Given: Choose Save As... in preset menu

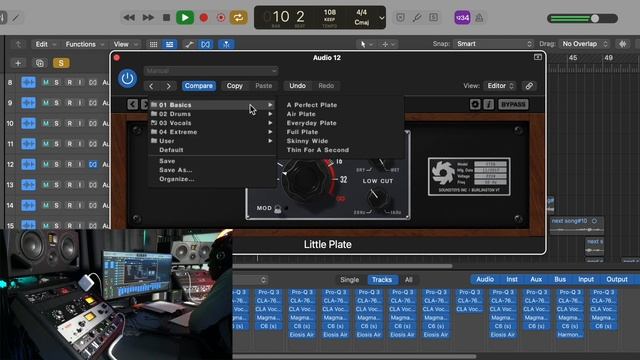Looking at the screenshot, I should (x=176, y=170).
